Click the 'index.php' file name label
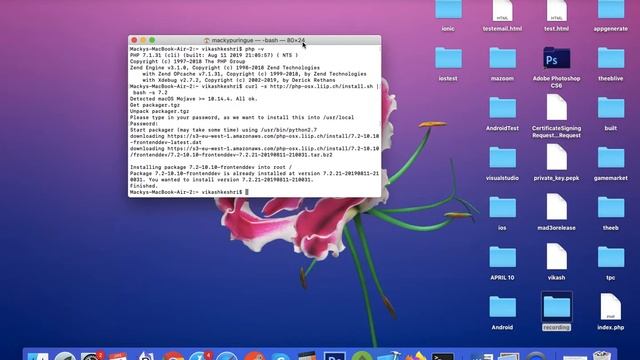This screenshot has width=640, height=360. 611,327
